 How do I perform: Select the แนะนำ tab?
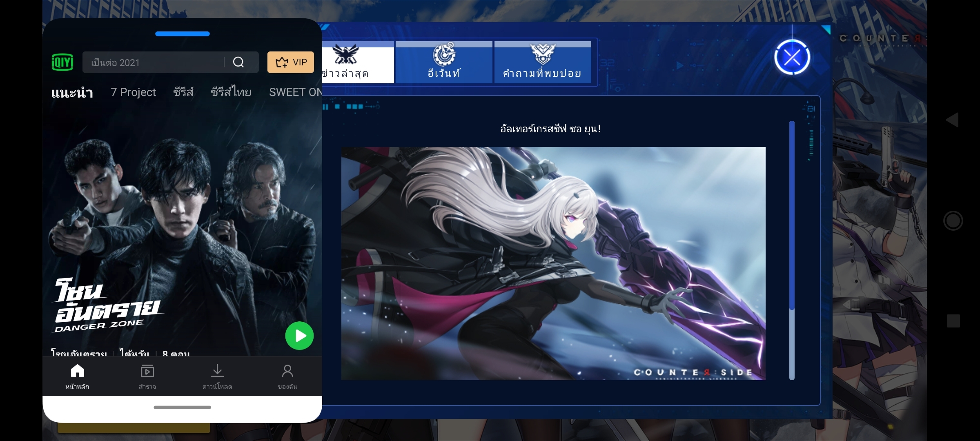[72, 93]
